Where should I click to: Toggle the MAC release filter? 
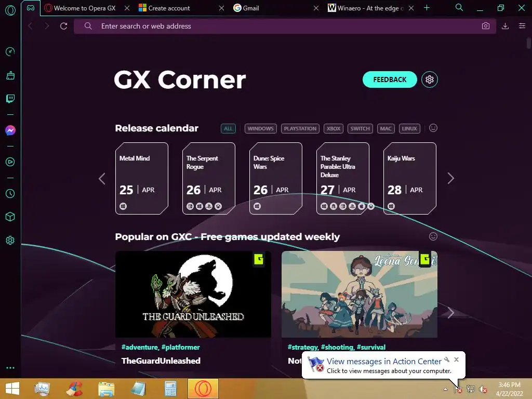click(386, 129)
